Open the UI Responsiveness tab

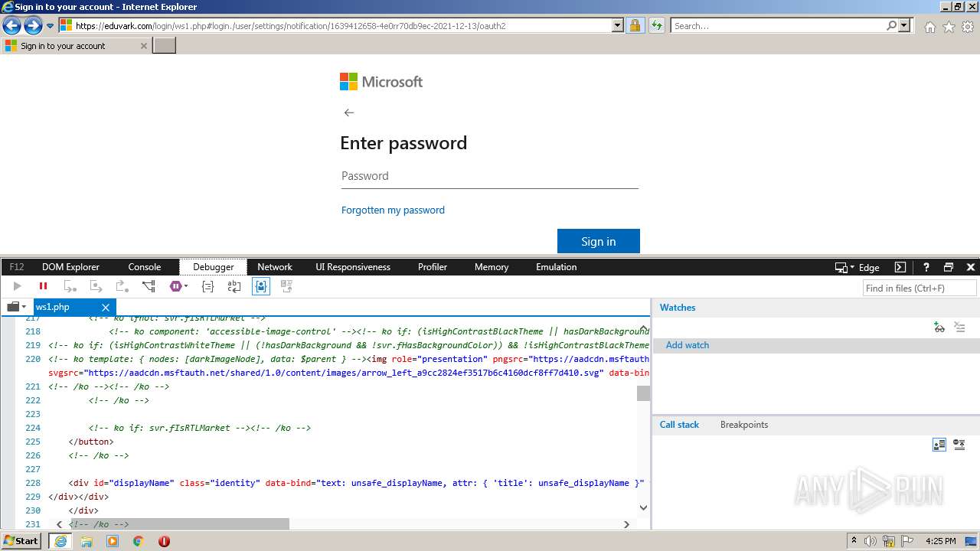(353, 267)
